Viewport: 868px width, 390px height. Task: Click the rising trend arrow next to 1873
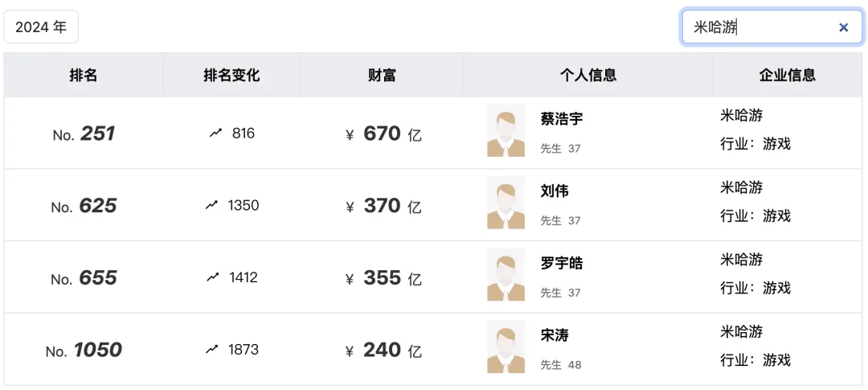[211, 350]
